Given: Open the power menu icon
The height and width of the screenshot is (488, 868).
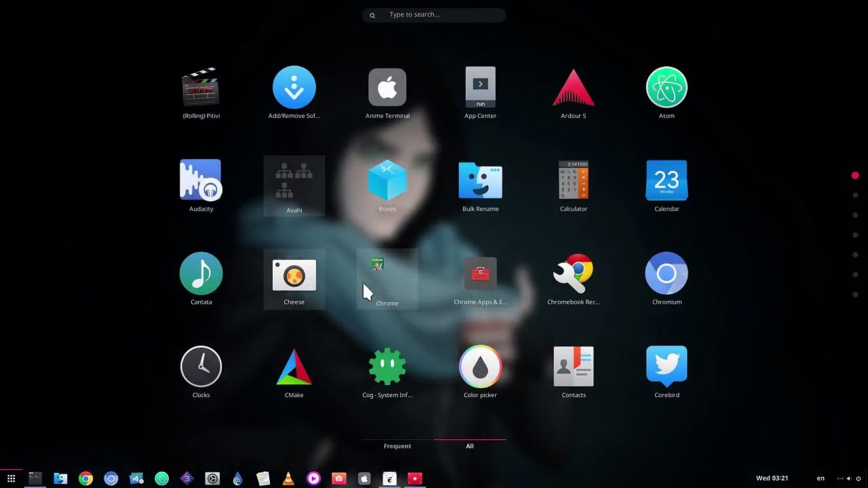Looking at the screenshot, I should (x=858, y=479).
